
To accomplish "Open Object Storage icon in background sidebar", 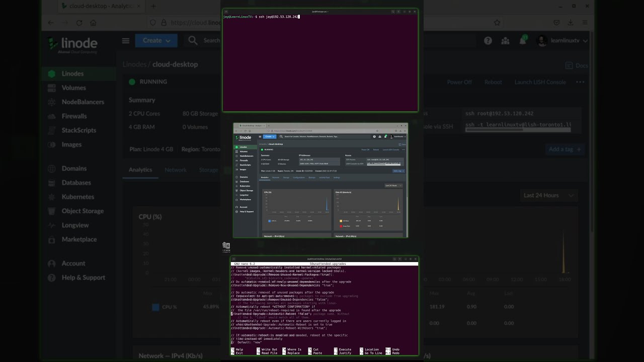I will pyautogui.click(x=51, y=211).
